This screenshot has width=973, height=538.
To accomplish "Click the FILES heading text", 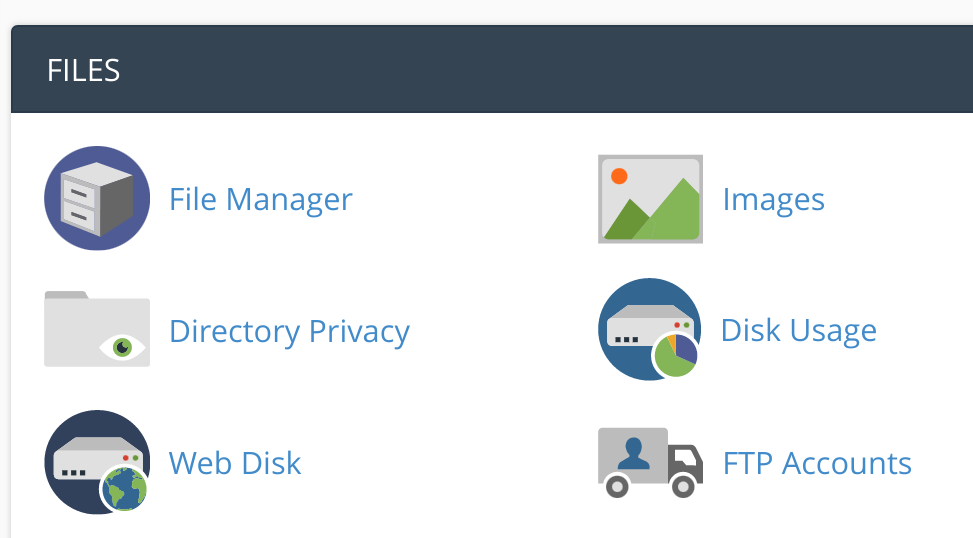I will 83,71.
